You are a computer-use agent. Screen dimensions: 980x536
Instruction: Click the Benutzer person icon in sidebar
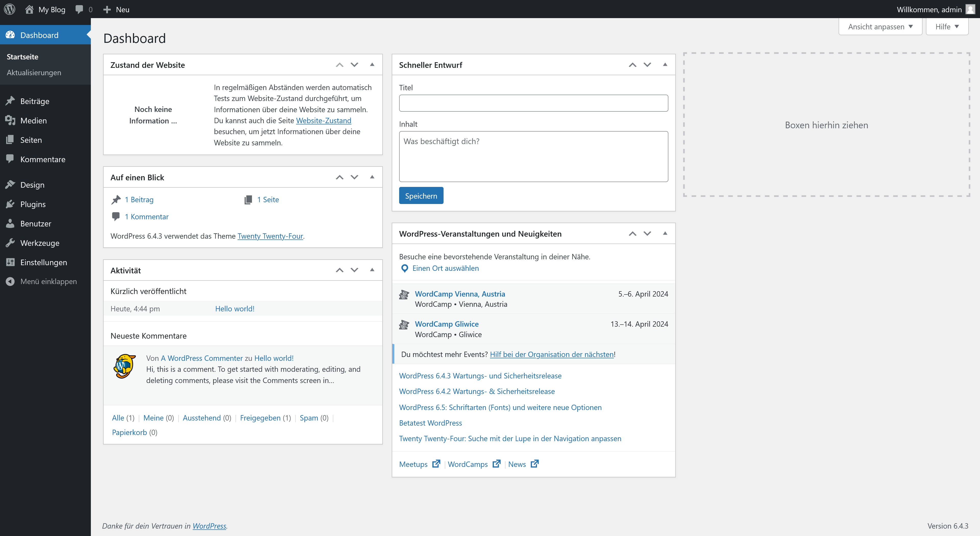(10, 223)
